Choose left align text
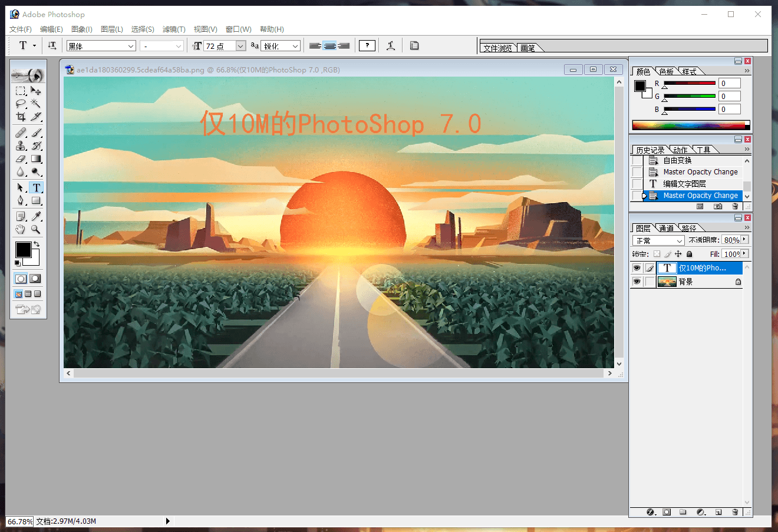778x532 pixels. click(315, 45)
